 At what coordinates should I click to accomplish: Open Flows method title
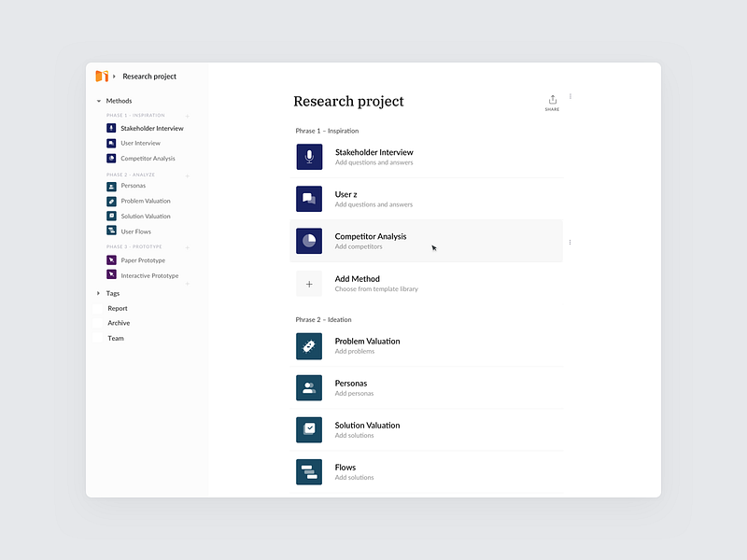[345, 468]
